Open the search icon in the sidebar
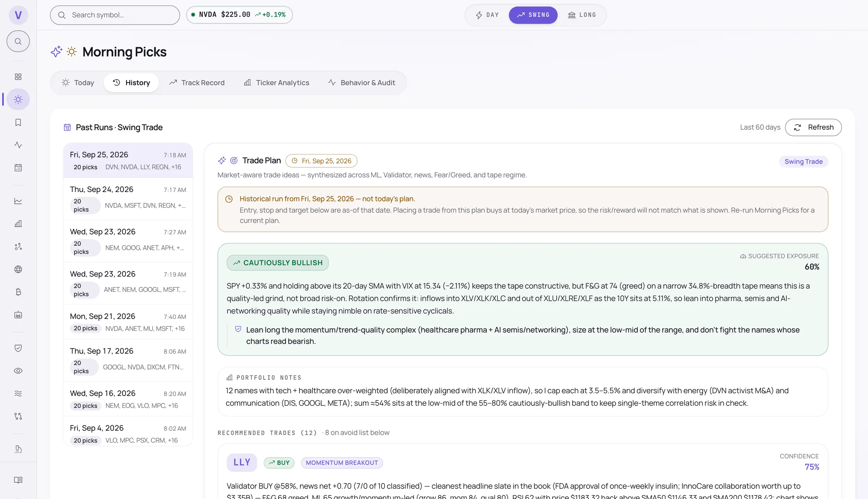868x499 pixels. [18, 41]
